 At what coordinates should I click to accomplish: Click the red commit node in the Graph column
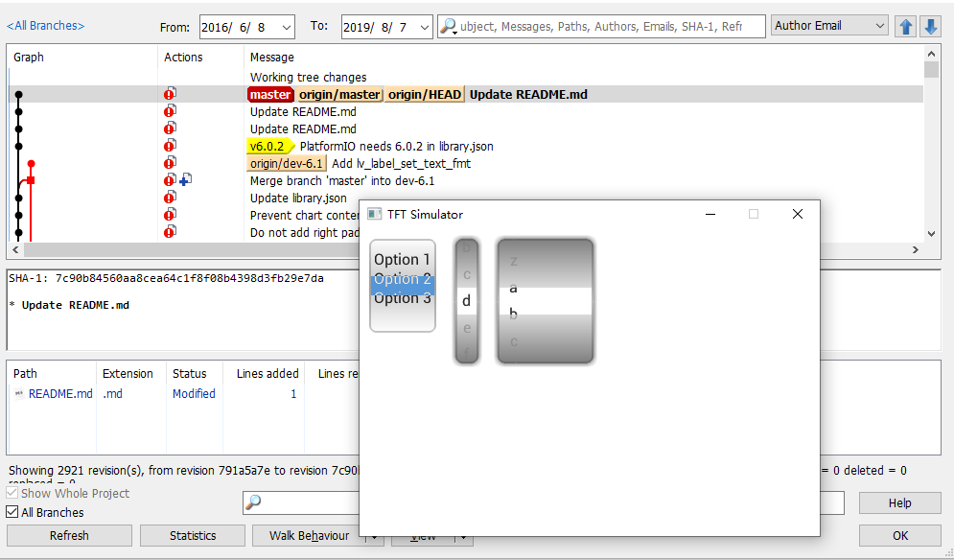point(30,163)
